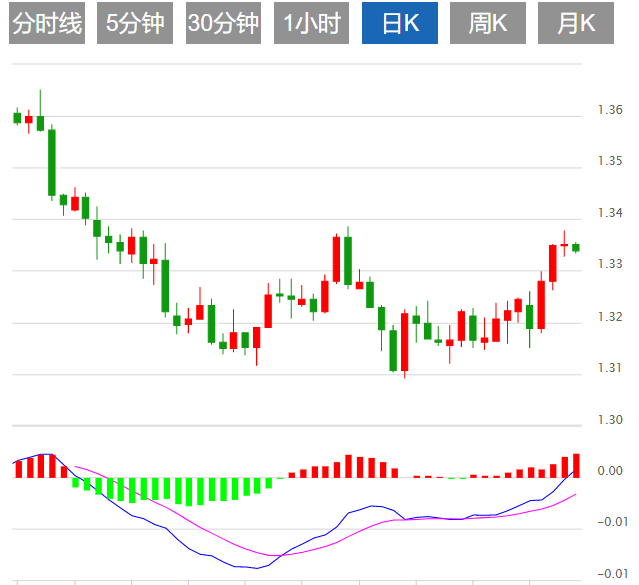The image size is (639, 585).
Task: Click the tall red candlestick mid-chart near 1.33
Action: coord(337,260)
